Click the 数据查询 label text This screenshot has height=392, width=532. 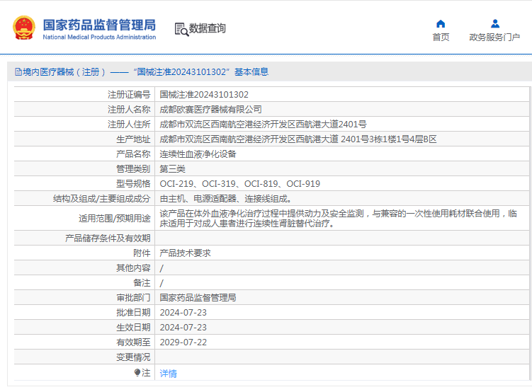[208, 28]
